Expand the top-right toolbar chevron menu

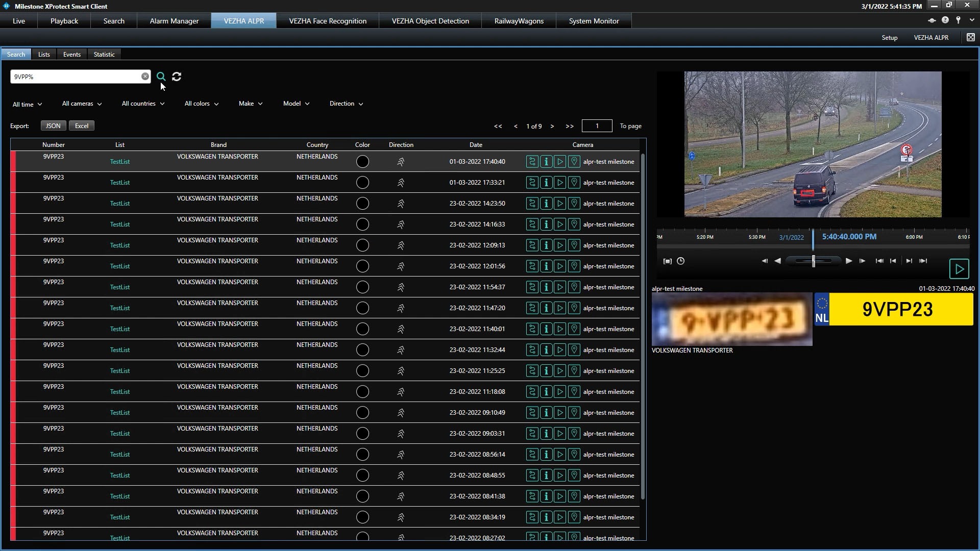point(972,20)
